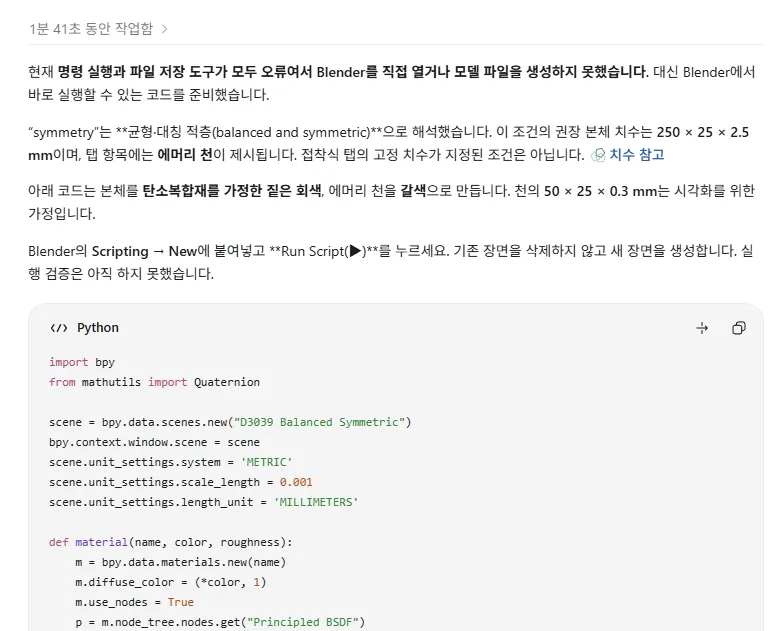Image resolution: width=782 pixels, height=631 pixels.
Task: Click the '"D3039 Balanced Symmetric"' string
Action: (319, 422)
